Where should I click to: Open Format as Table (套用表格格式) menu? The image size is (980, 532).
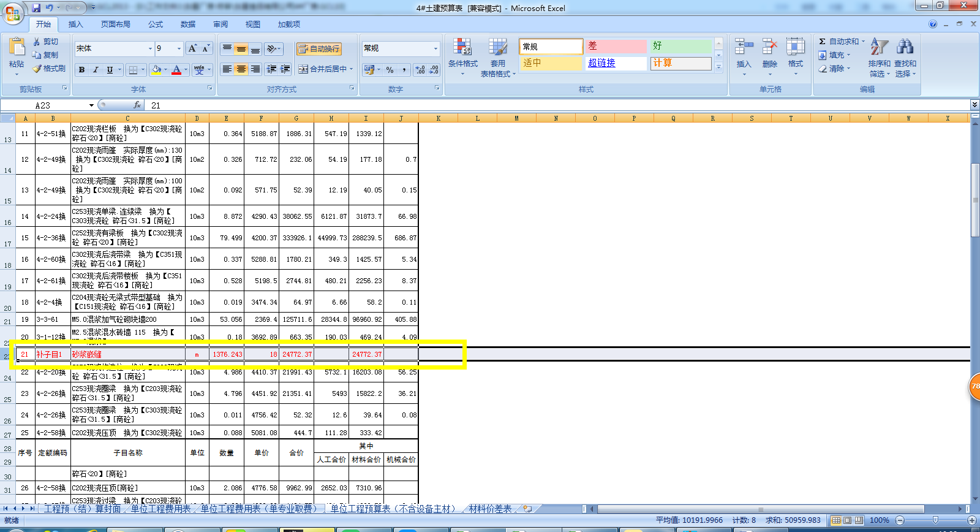click(x=498, y=57)
